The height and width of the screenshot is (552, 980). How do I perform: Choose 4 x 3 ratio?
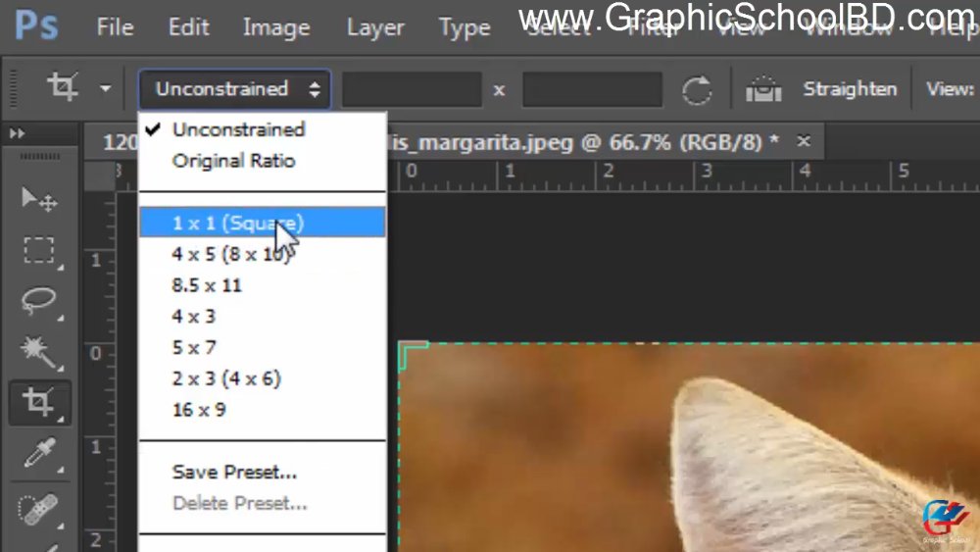click(x=262, y=317)
